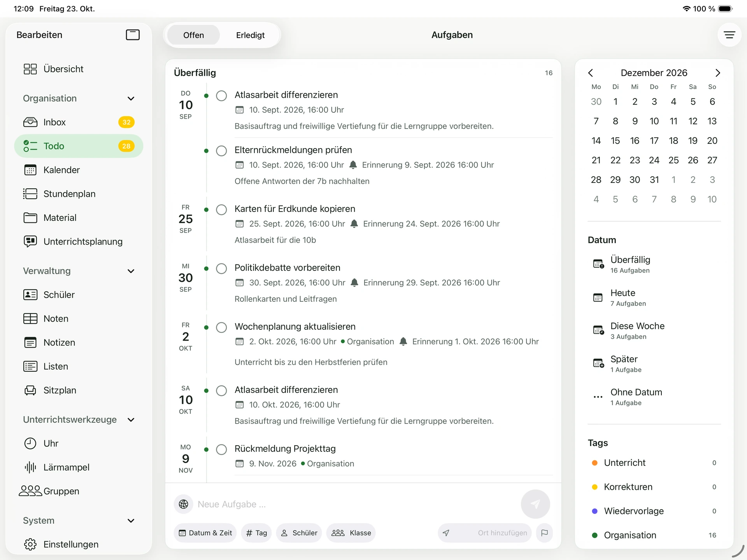Open the Noten table icon
Screen dimensions: 747x560
coord(30,318)
